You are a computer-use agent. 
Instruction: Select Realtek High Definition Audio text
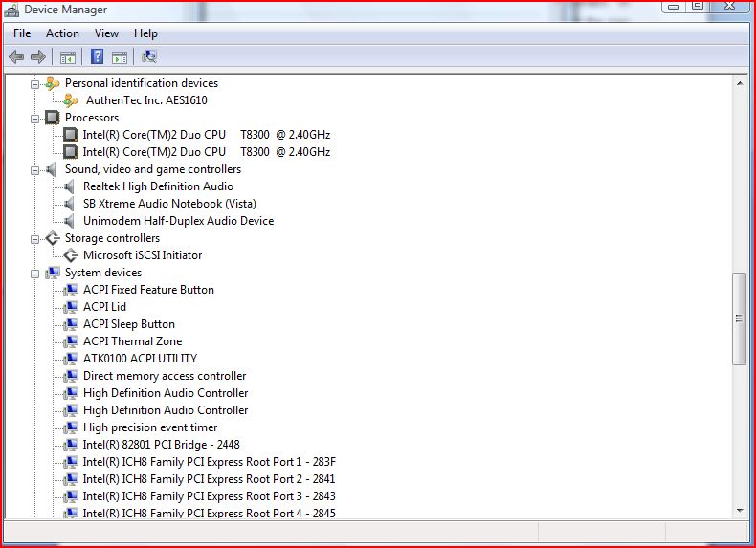pos(158,186)
